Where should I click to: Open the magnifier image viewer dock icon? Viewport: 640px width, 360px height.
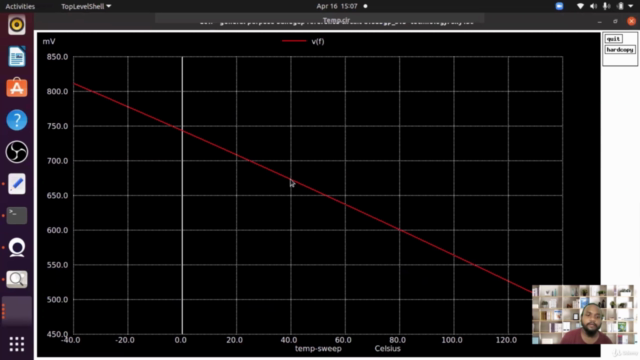[17, 279]
